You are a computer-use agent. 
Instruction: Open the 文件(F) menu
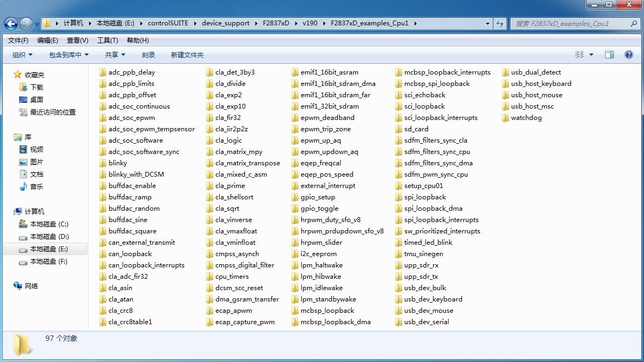(x=18, y=41)
